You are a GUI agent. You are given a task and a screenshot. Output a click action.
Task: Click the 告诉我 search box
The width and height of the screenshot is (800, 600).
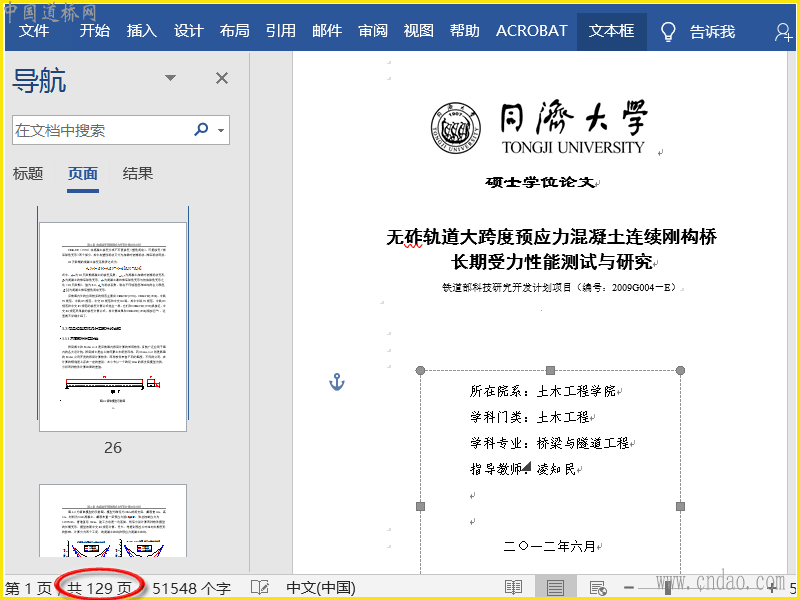pos(712,32)
